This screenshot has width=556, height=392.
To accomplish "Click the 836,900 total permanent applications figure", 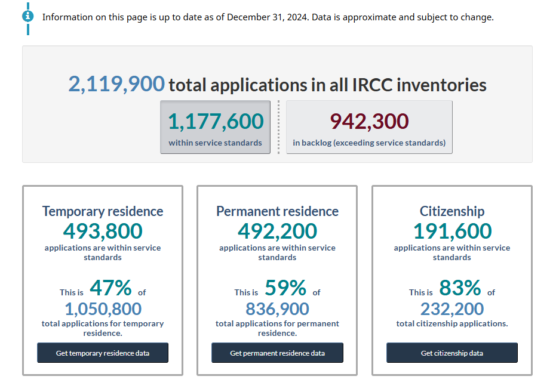I will click(277, 309).
